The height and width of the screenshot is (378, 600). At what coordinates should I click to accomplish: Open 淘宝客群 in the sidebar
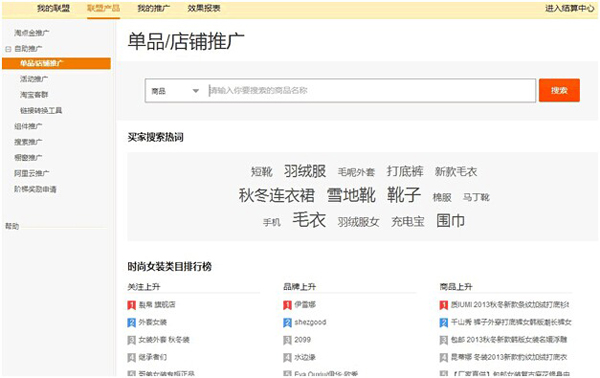pos(34,94)
